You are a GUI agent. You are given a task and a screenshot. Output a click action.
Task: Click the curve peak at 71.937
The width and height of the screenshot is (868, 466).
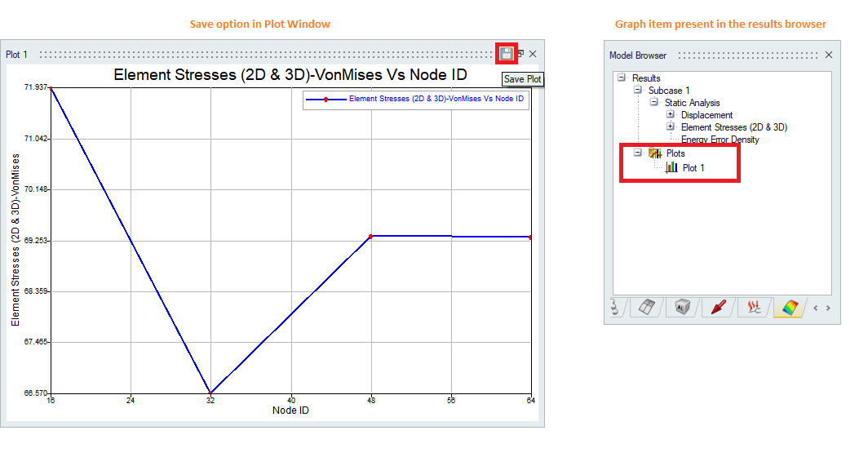[51, 88]
